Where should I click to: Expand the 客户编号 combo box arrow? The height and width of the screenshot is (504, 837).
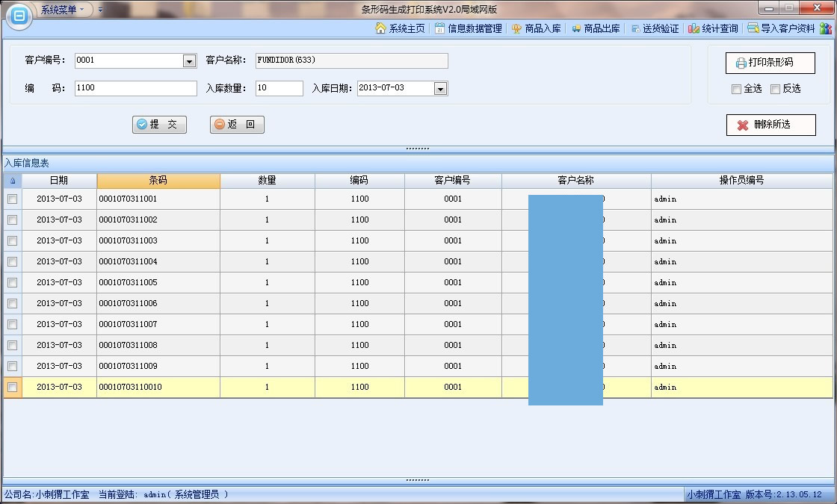pyautogui.click(x=190, y=60)
